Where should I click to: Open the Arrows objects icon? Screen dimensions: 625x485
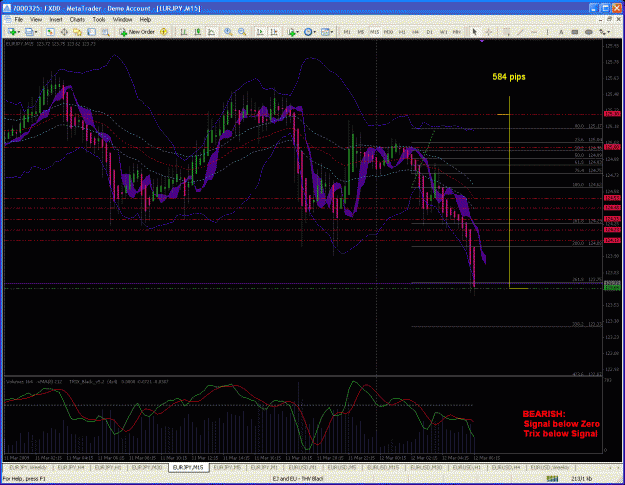tap(603, 32)
